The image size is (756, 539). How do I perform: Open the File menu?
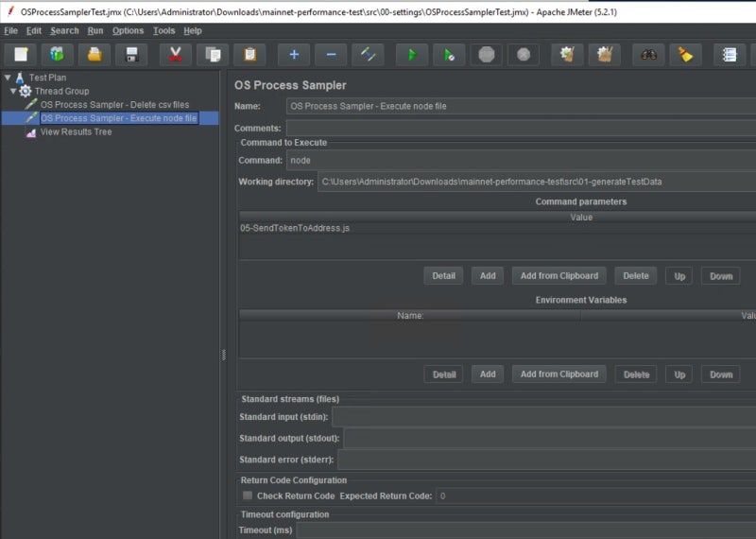click(10, 30)
